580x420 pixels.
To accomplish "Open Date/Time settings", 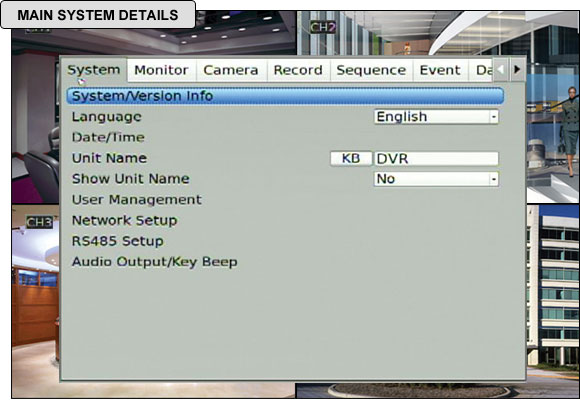I will [108, 138].
